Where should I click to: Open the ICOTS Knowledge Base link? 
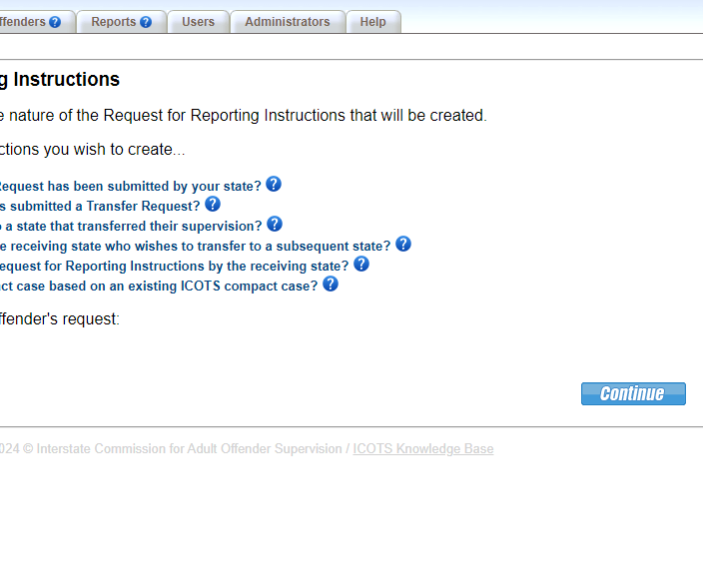422,448
